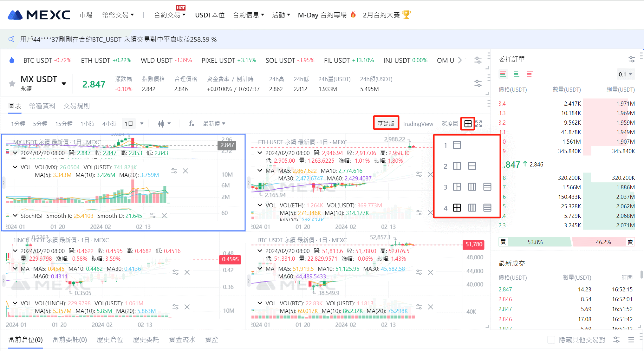Collapse the MA indicator on ETH chart
644x351 pixels.
260,171
